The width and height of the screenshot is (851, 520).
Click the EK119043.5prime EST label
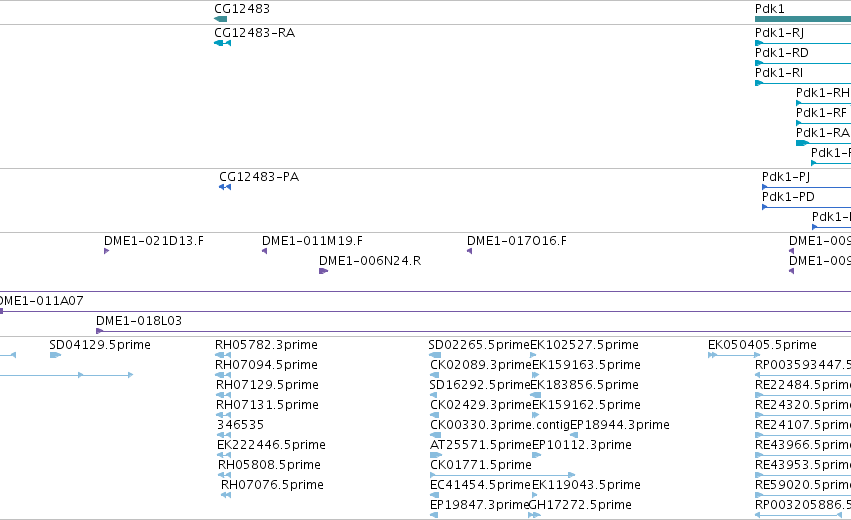pyautogui.click(x=587, y=485)
